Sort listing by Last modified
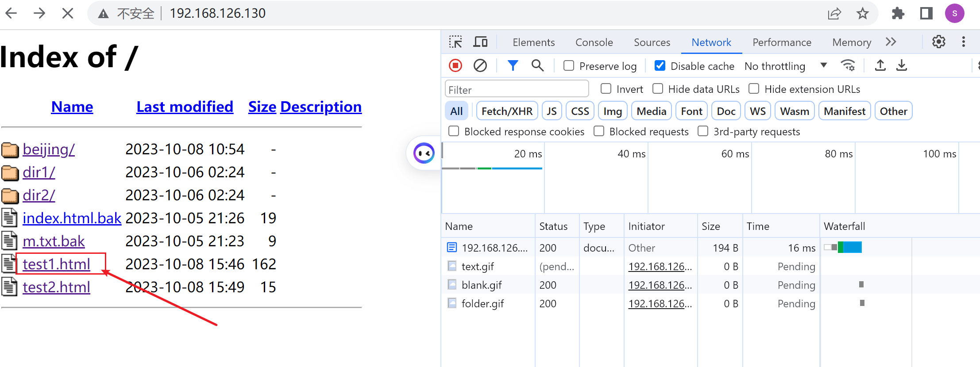The height and width of the screenshot is (367, 980). pyautogui.click(x=185, y=107)
